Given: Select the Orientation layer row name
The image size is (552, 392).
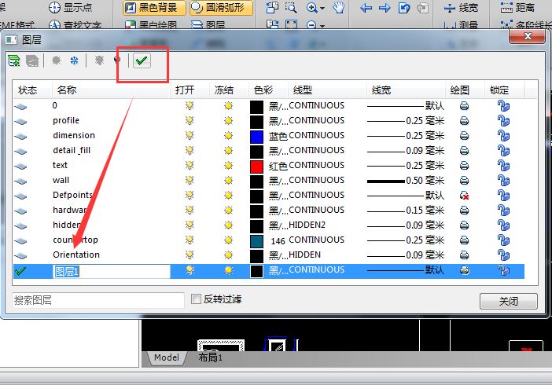Looking at the screenshot, I should click(x=76, y=255).
